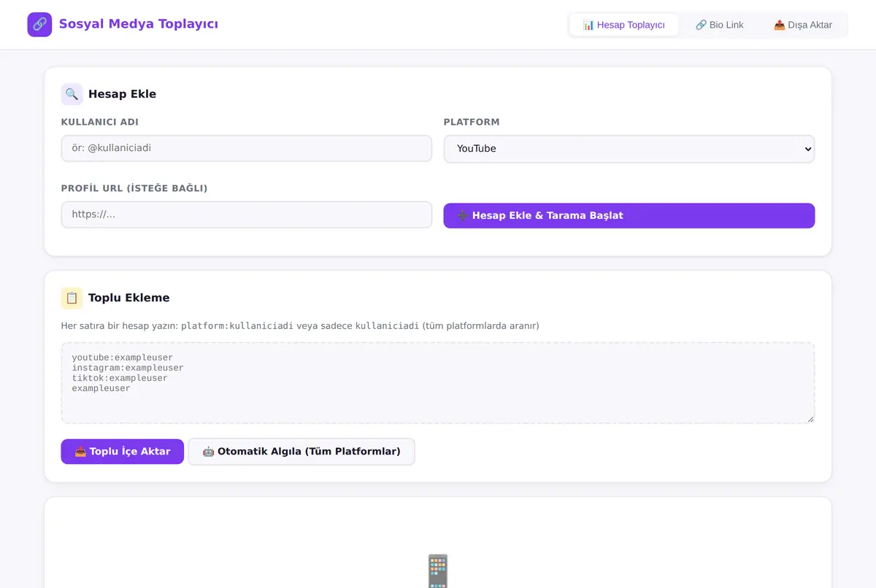Click the magnifier icon beside Hesap Ekle
The height and width of the screenshot is (588, 876).
coord(72,94)
